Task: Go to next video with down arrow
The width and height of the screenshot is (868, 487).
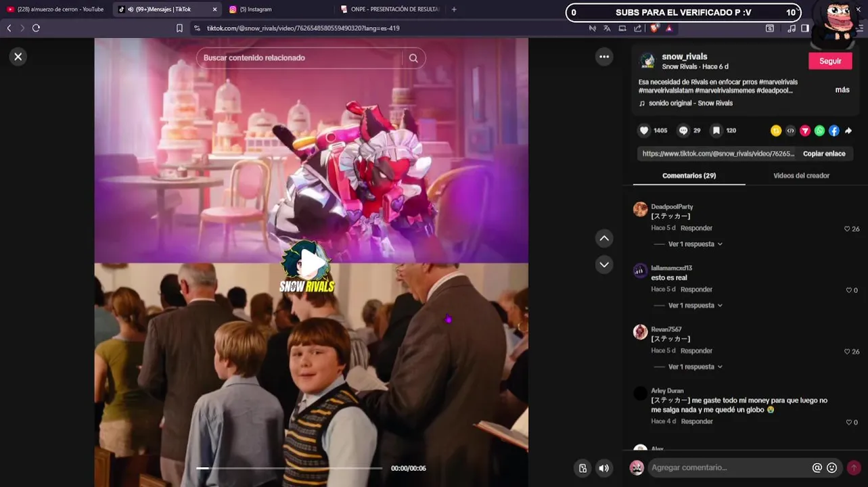Action: point(604,264)
